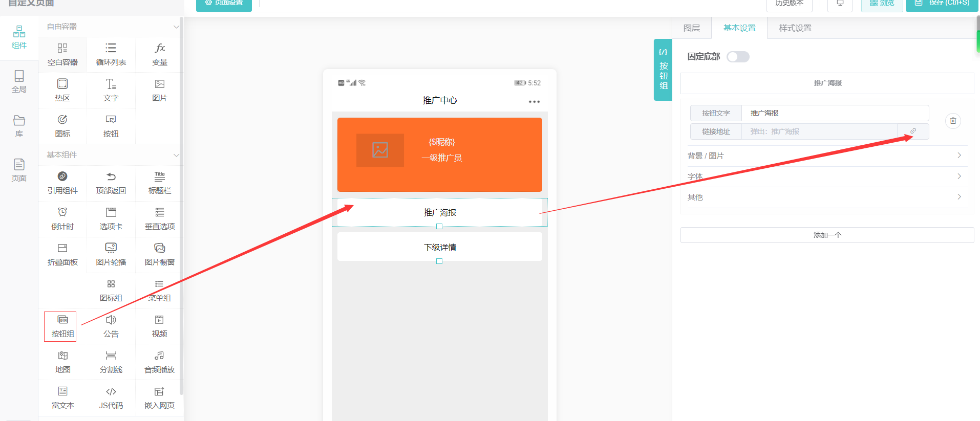
Task: Add the JS代码 code component
Action: (x=111, y=397)
